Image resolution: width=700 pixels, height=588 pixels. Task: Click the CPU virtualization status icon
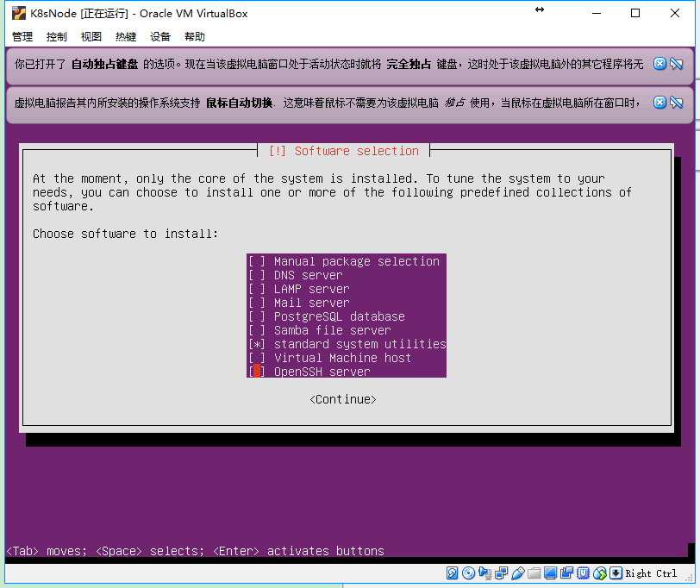coord(583,573)
